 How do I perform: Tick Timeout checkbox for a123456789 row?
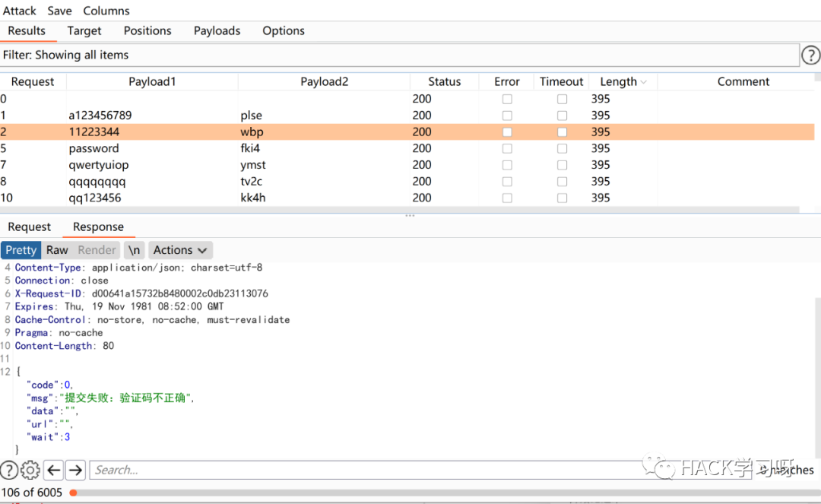[562, 115]
